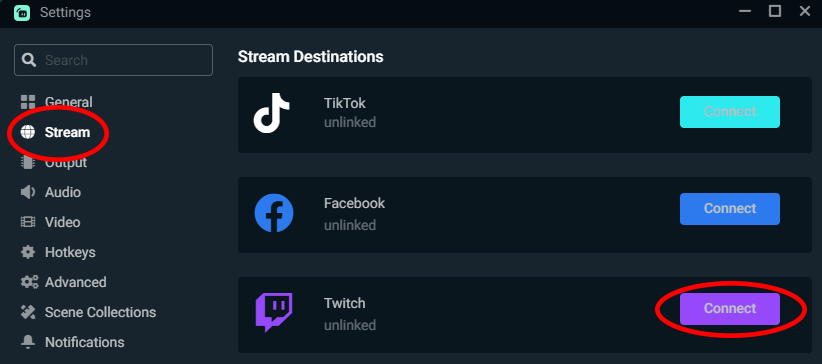Connect the Twitch account

point(730,309)
